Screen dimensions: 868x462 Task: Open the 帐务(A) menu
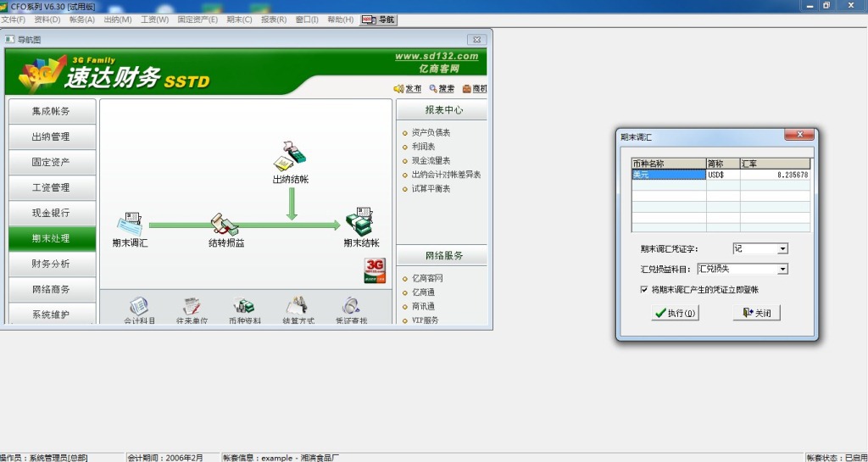82,19
